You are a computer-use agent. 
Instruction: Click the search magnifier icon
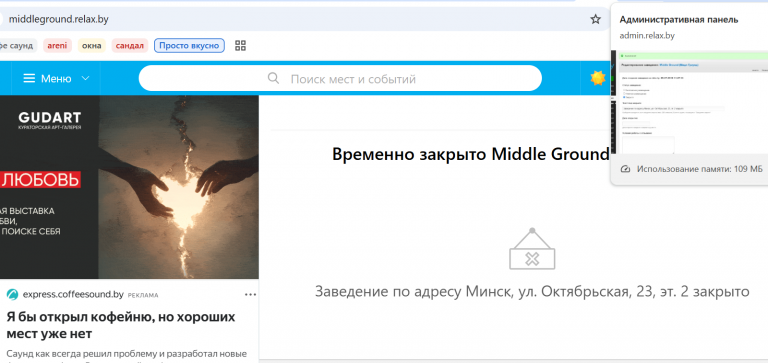click(x=273, y=78)
